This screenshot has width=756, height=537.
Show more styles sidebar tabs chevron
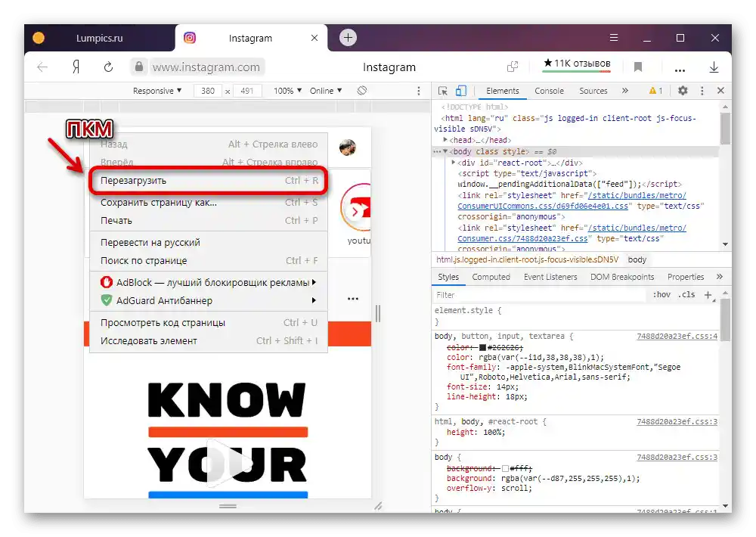pos(720,277)
